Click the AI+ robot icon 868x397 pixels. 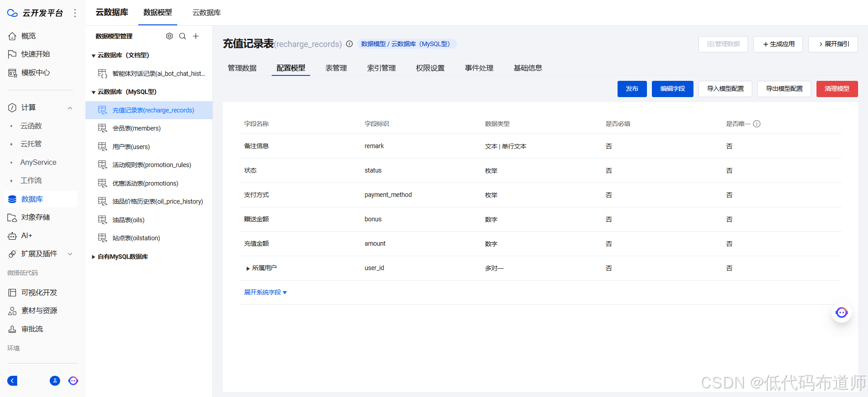12,236
